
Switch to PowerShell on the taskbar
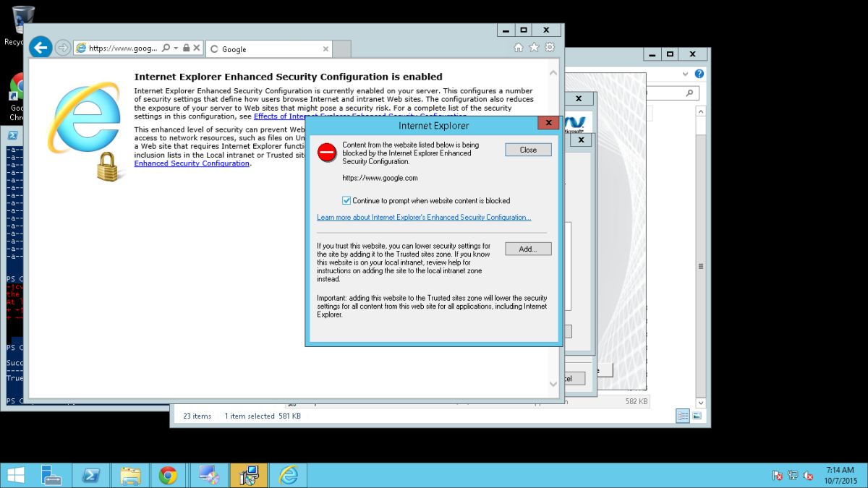coord(91,475)
